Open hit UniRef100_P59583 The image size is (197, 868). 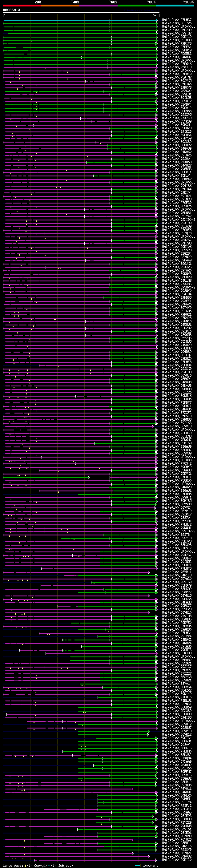[x=176, y=54]
